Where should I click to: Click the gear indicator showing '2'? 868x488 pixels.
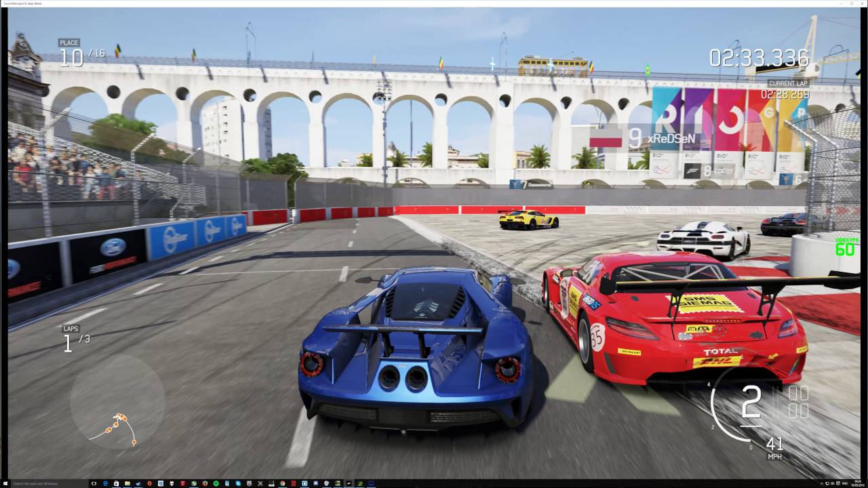coord(751,403)
